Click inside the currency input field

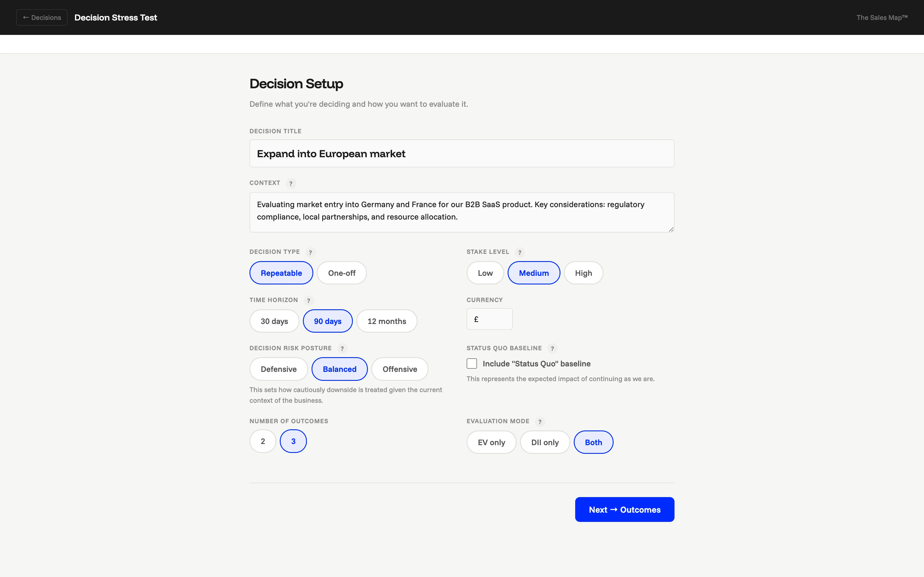(489, 319)
